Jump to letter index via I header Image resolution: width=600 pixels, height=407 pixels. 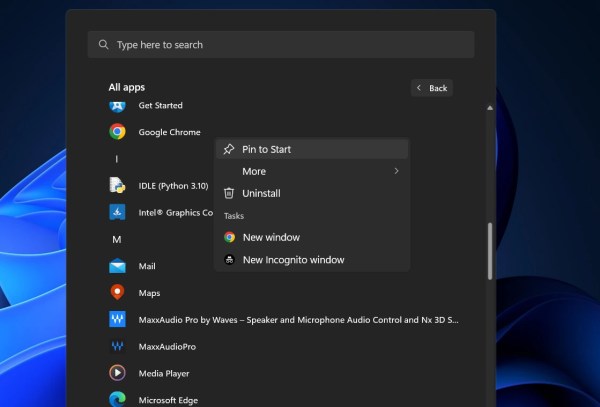[x=117, y=159]
